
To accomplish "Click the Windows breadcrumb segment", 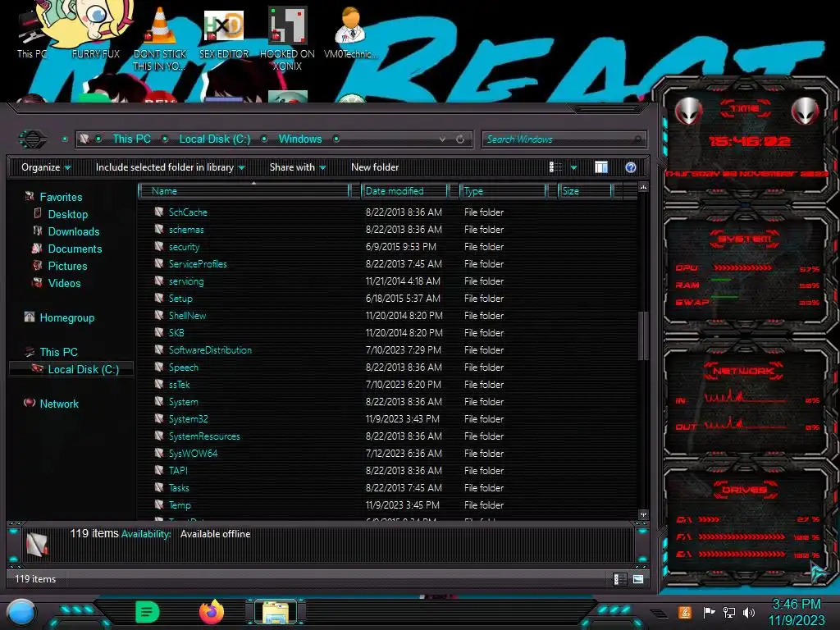I will click(300, 139).
